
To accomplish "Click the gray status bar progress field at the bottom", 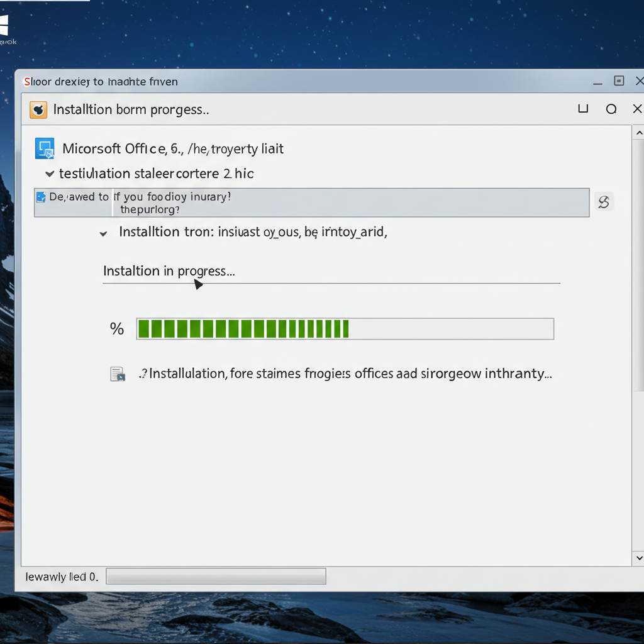I will point(216,576).
